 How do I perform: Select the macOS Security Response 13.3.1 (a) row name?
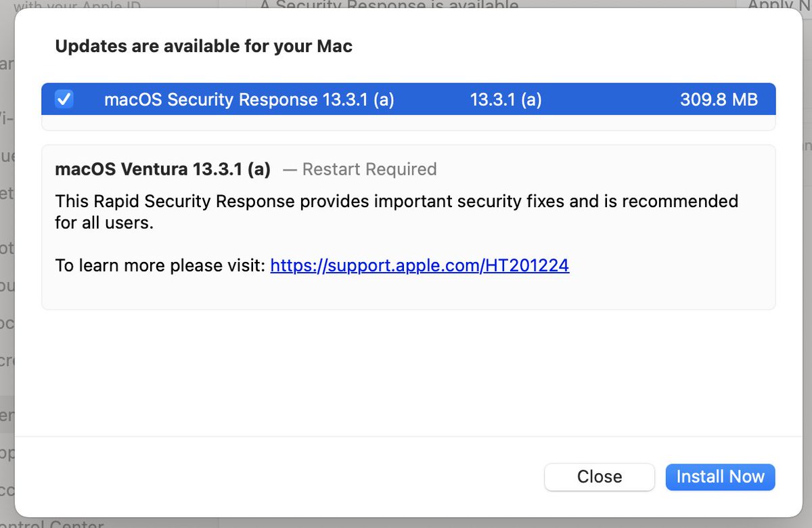pyautogui.click(x=249, y=100)
